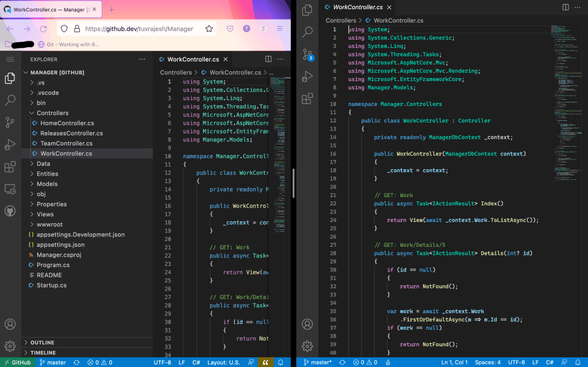The height and width of the screenshot is (367, 588).
Task: Click Spaces: 4 in right status bar
Action: click(487, 362)
